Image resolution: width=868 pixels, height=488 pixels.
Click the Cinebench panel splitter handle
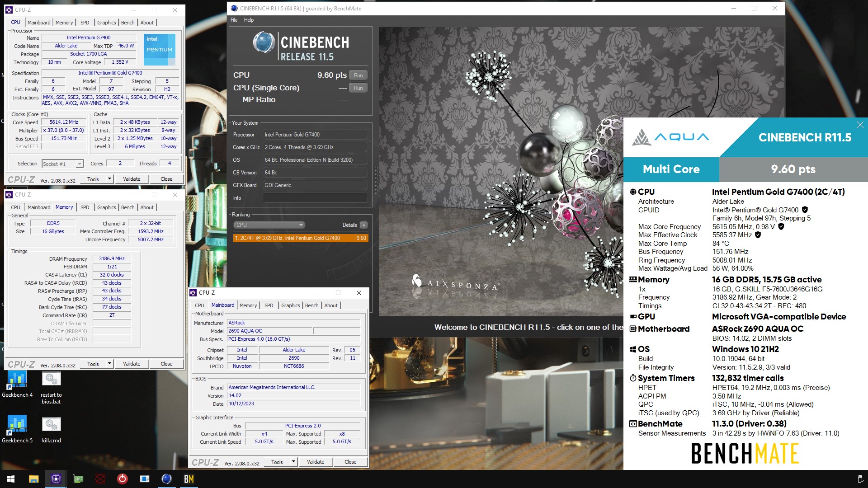pyautogui.click(x=376, y=181)
